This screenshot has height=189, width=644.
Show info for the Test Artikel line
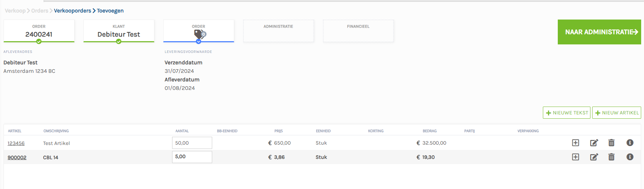coord(630,143)
